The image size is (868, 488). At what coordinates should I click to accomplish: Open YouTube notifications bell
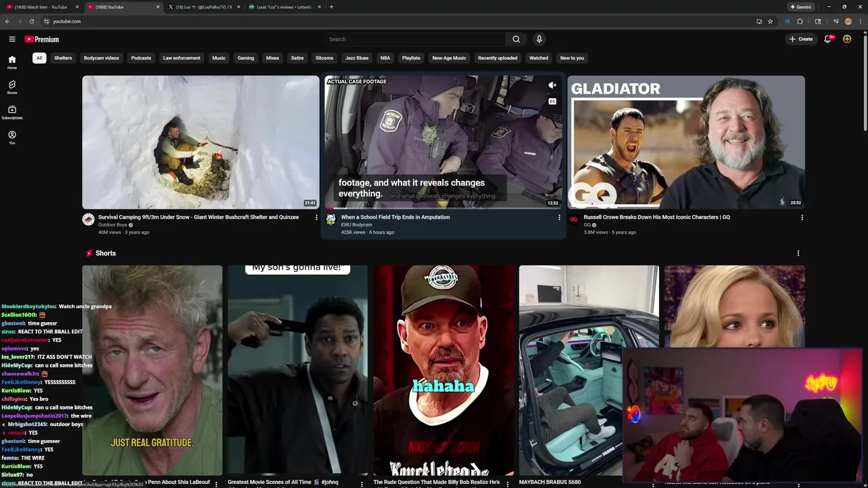pos(827,39)
